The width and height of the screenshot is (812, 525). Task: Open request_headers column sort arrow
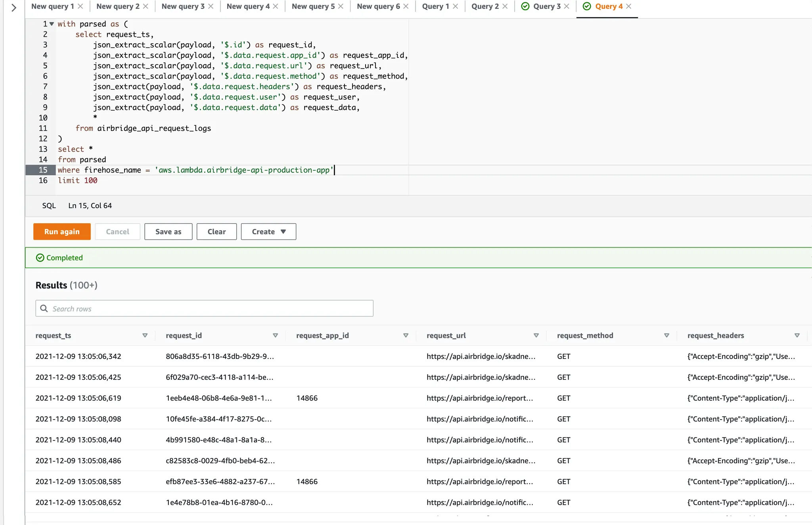pyautogui.click(x=797, y=335)
